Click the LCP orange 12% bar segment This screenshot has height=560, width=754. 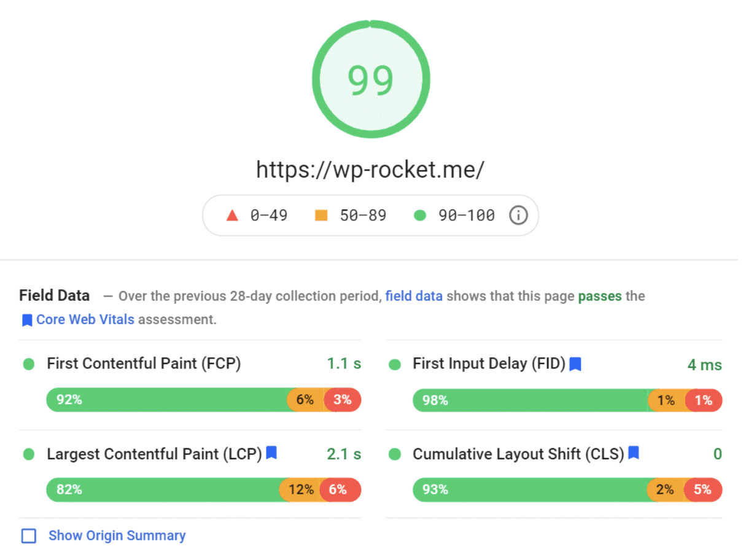(301, 489)
